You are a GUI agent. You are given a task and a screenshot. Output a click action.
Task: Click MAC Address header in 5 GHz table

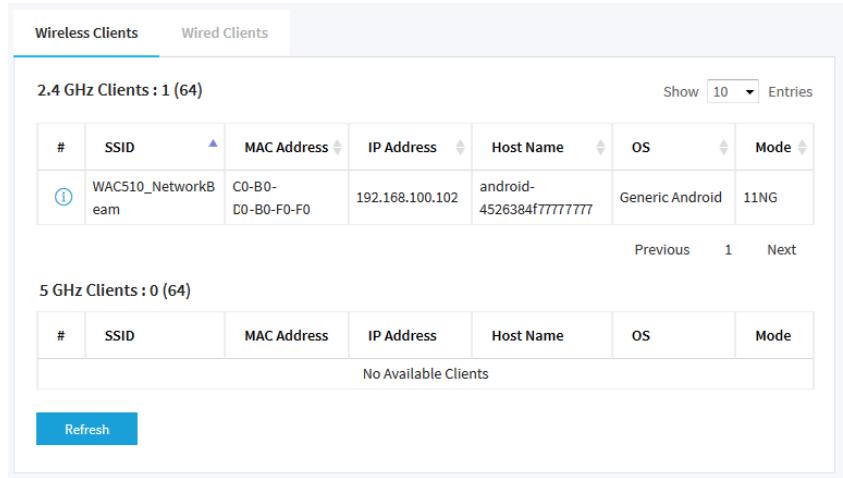click(x=286, y=336)
